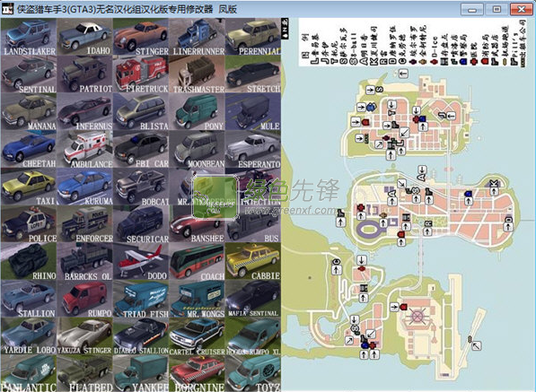Spawn the MAFIA SENTINAL

point(253,299)
